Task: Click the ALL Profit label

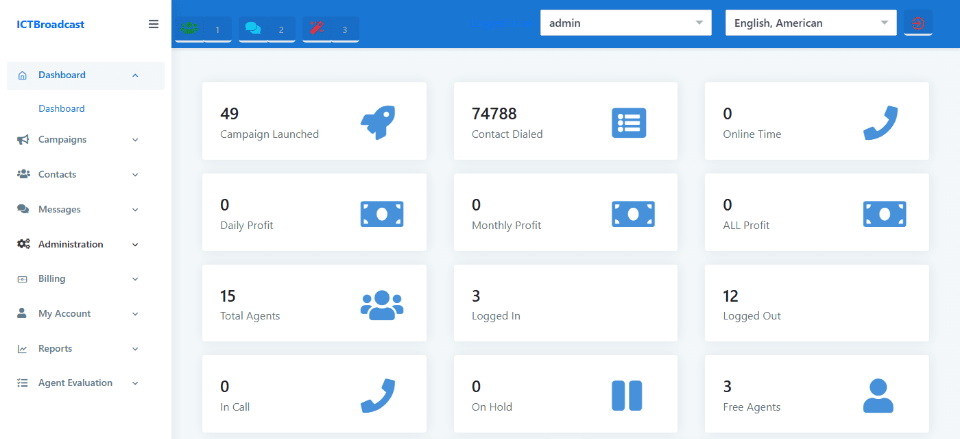Action: pos(746,225)
